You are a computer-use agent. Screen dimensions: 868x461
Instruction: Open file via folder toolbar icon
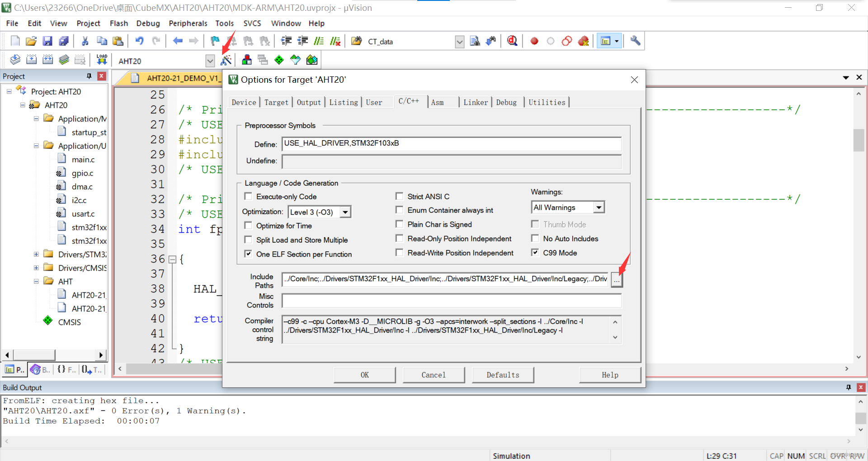tap(31, 41)
